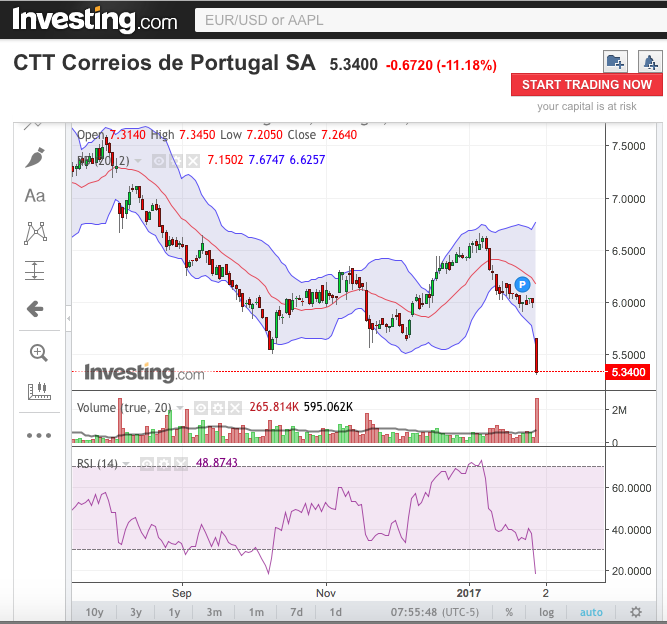Image resolution: width=667 pixels, height=624 pixels.
Task: Open chart properties gear in bottom bar
Action: pos(636,612)
